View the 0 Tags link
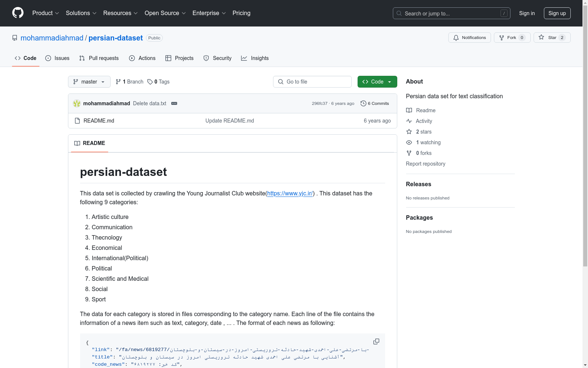The height and width of the screenshot is (368, 588). tap(158, 82)
